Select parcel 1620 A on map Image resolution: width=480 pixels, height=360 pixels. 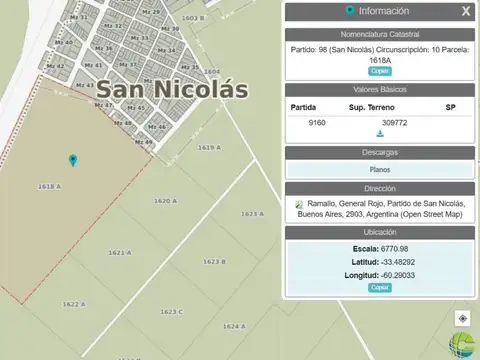pyautogui.click(x=165, y=201)
